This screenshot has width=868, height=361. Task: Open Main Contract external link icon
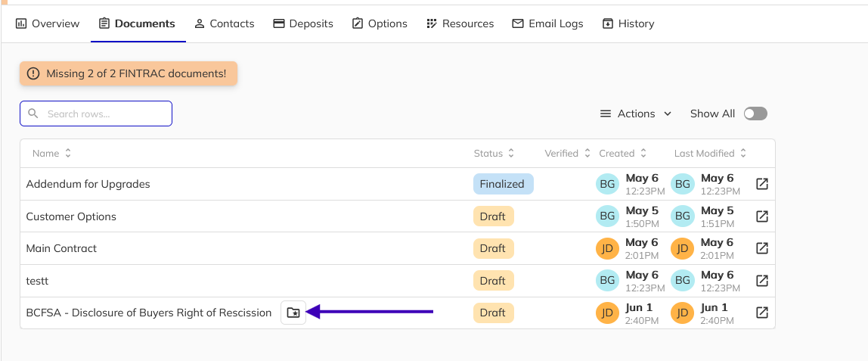tap(762, 248)
